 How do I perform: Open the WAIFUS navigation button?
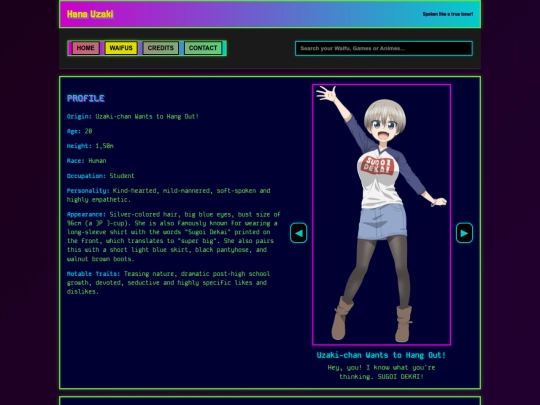(x=121, y=48)
